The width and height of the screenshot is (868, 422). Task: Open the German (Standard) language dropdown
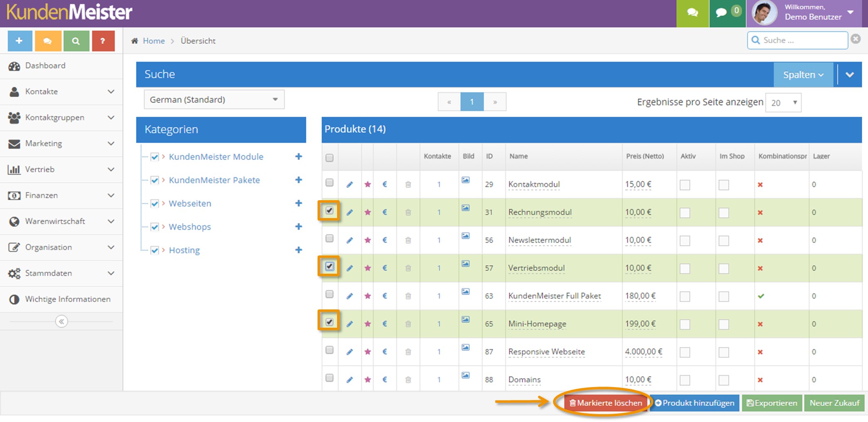point(214,100)
